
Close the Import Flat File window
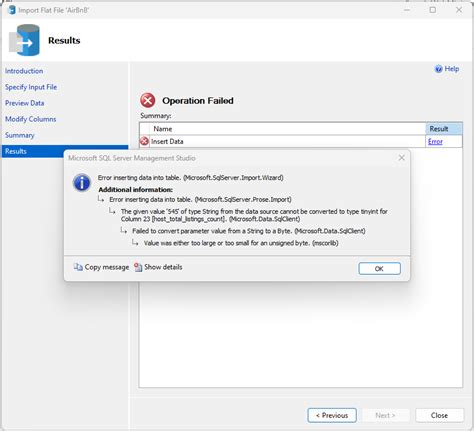click(459, 10)
